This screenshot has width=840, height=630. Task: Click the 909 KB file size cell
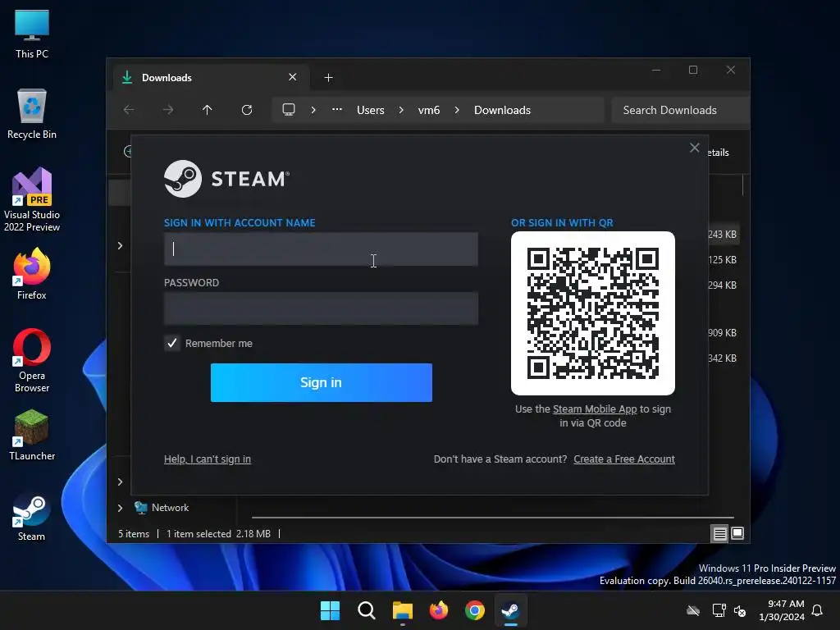(722, 333)
